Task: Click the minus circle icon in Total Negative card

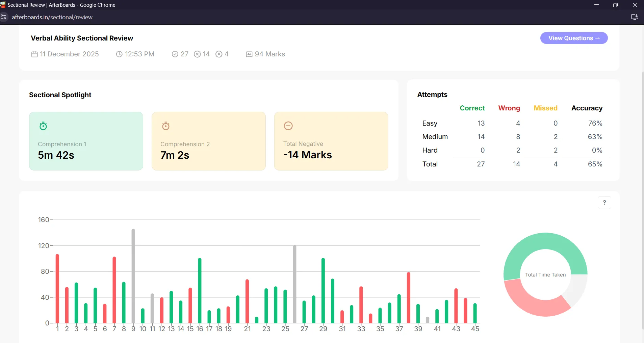Action: tap(288, 126)
